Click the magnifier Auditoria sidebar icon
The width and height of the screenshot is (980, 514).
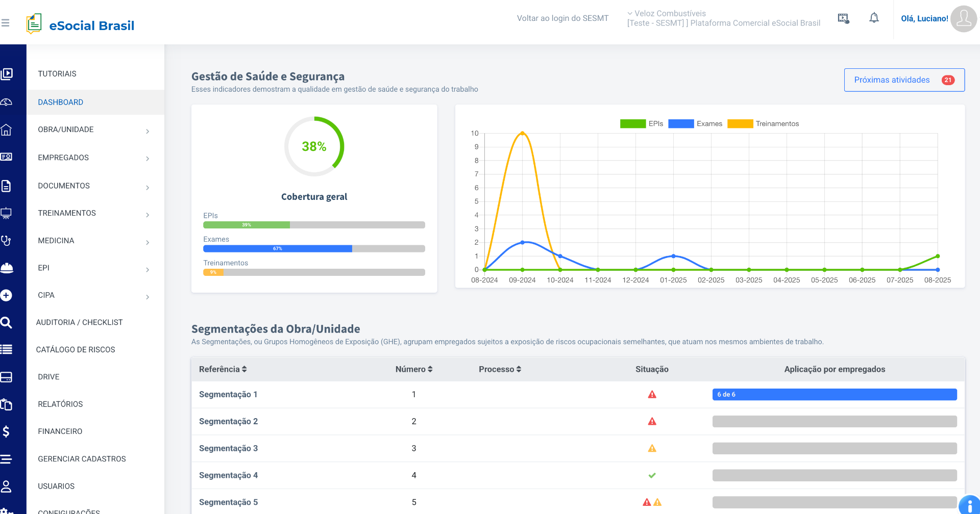pos(6,322)
